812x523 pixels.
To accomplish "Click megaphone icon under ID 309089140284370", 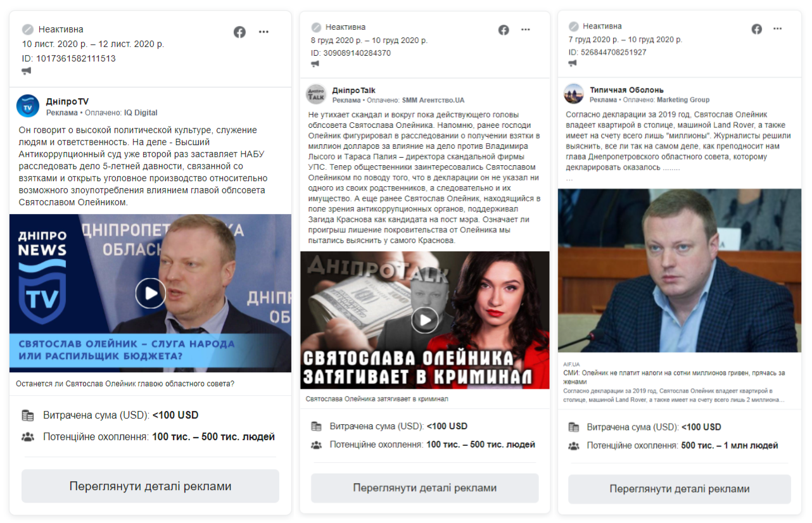I will (x=315, y=64).
